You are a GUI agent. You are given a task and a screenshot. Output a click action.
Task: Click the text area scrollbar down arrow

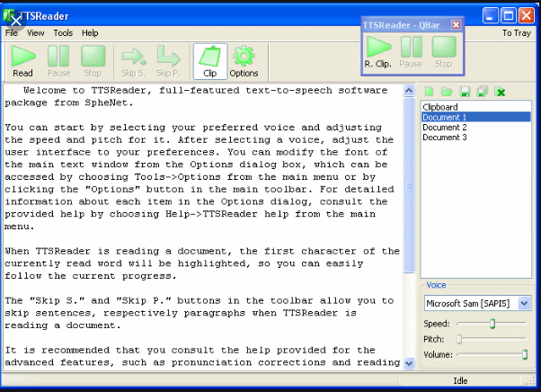coord(409,363)
